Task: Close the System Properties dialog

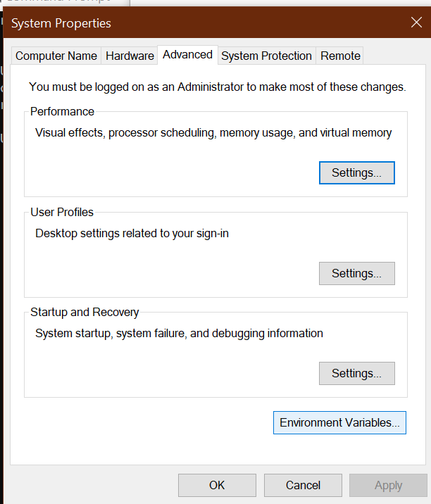Action: click(x=416, y=23)
